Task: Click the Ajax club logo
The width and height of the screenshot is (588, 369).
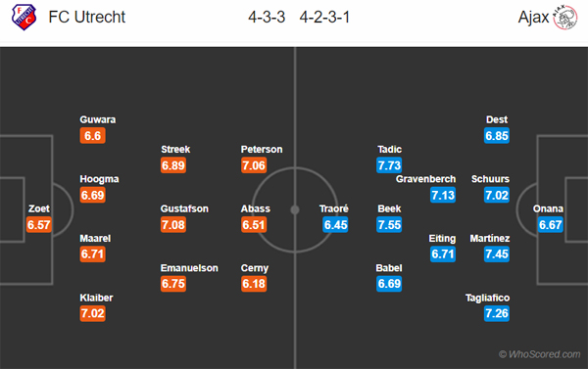Action: point(565,17)
